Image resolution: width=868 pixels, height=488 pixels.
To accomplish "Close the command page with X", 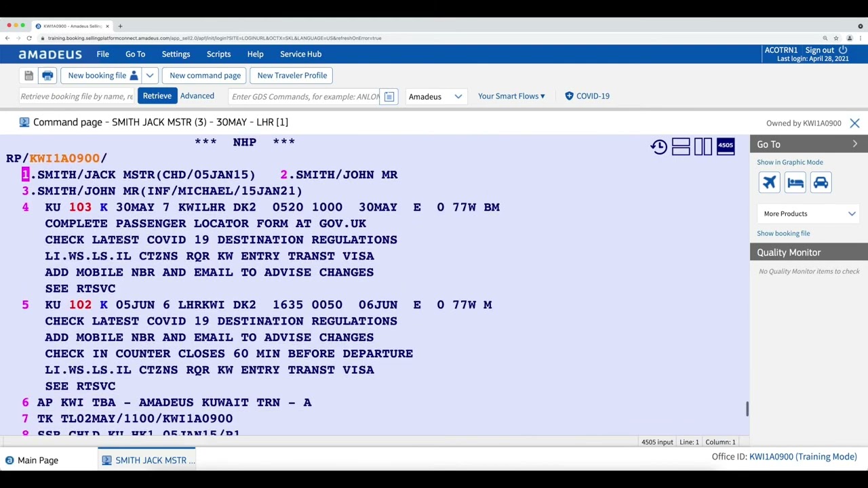I will 854,123.
